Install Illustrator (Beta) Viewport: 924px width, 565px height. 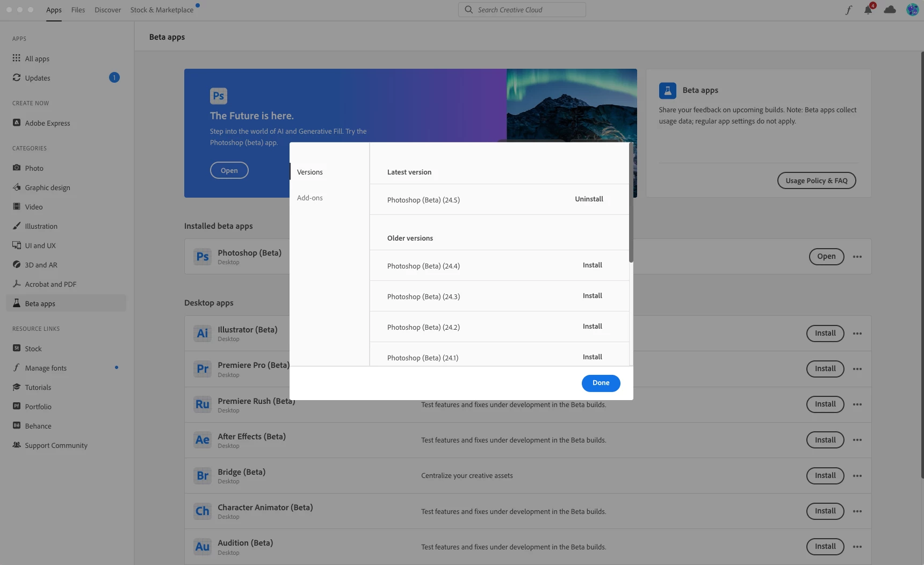[825, 333]
